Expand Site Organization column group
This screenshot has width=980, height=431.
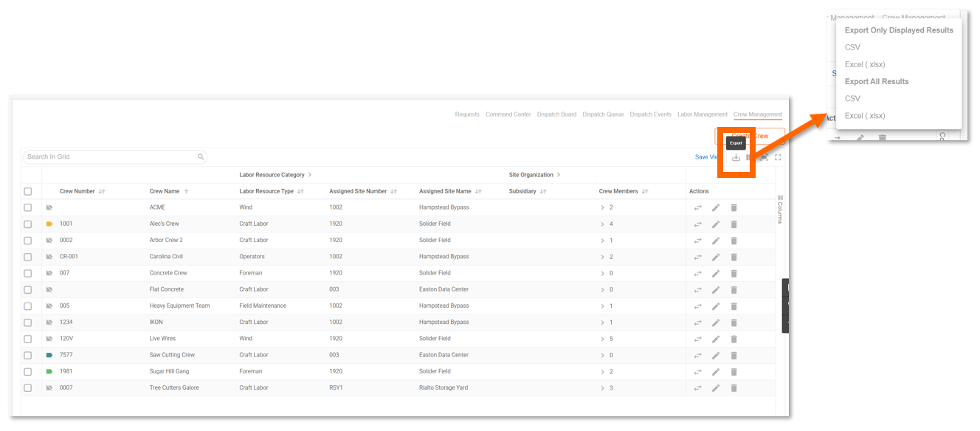coord(559,175)
